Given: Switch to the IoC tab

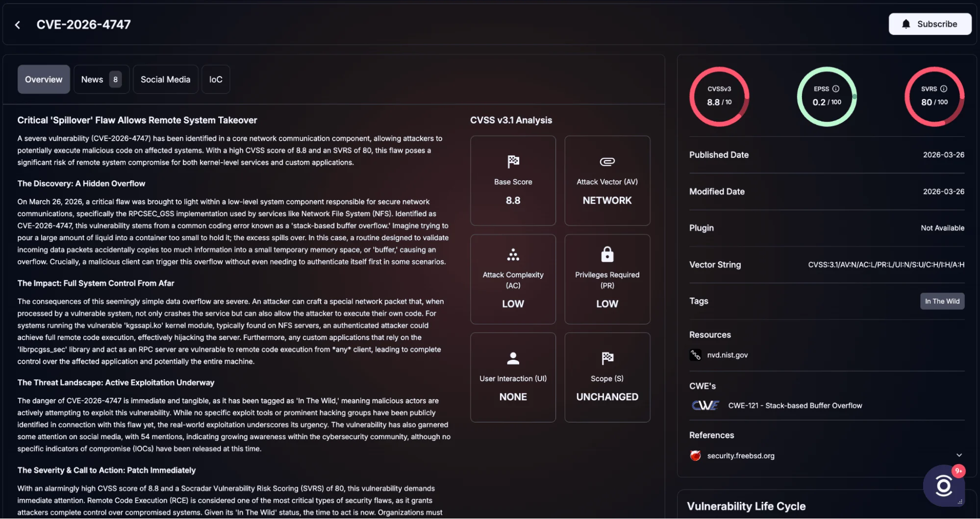Looking at the screenshot, I should coord(216,79).
